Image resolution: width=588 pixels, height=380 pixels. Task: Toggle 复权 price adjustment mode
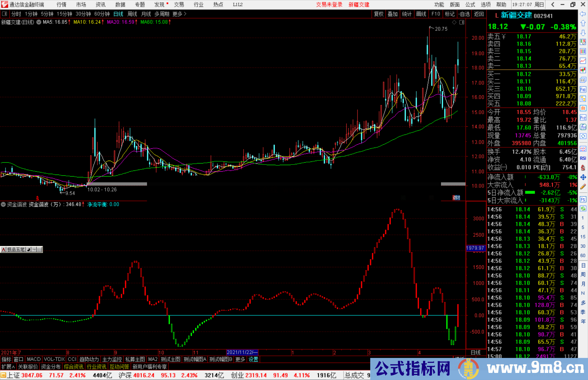click(378, 14)
